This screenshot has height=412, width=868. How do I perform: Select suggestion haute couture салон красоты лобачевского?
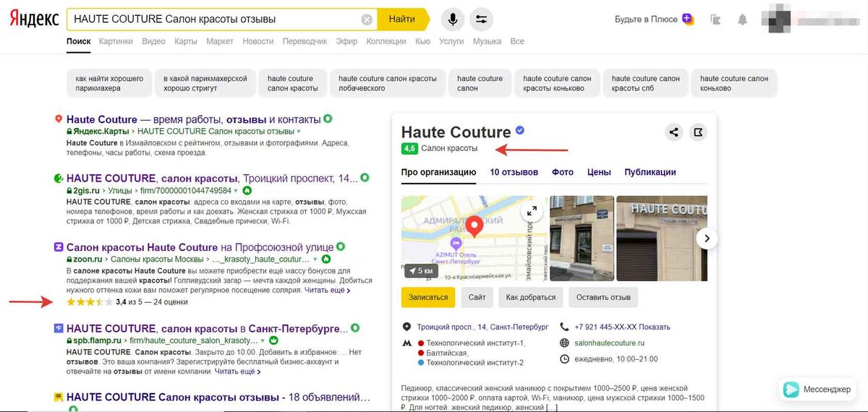pos(387,83)
